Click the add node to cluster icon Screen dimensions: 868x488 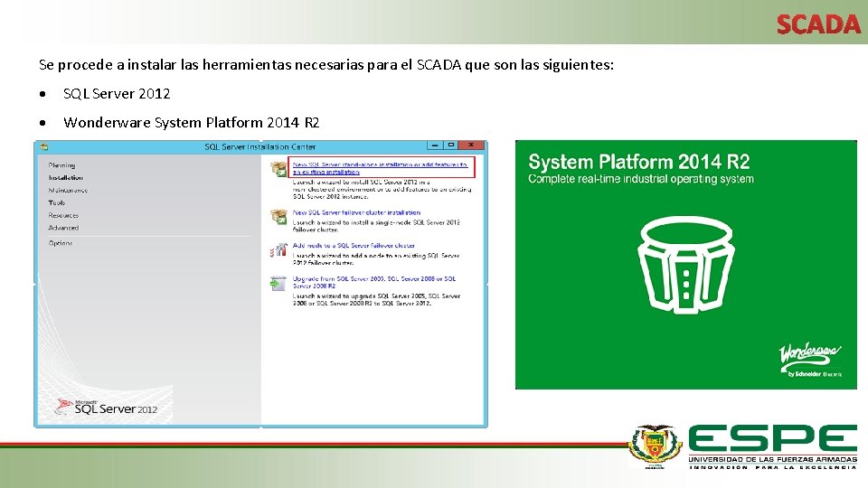coord(278,250)
